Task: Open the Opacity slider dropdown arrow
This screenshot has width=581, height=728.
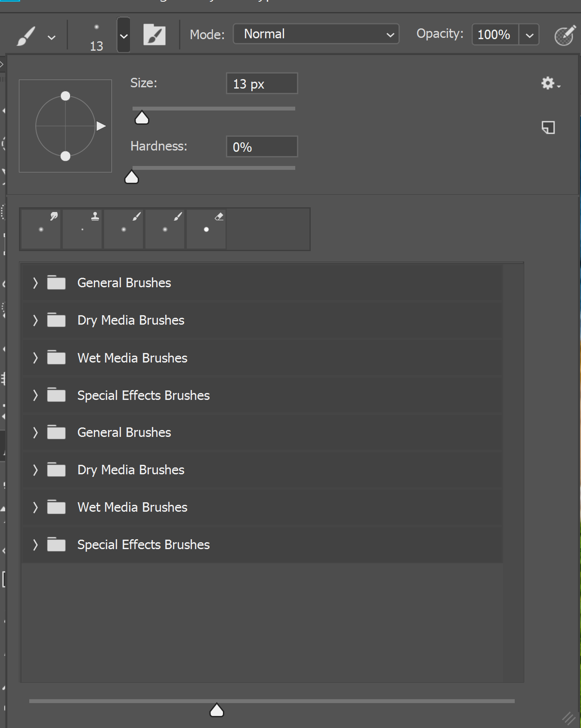Action: click(x=529, y=35)
